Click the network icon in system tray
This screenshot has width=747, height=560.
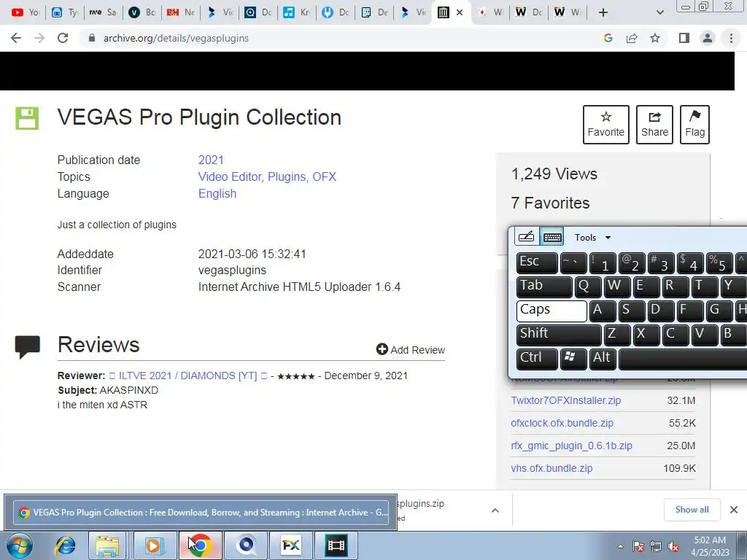point(656,546)
